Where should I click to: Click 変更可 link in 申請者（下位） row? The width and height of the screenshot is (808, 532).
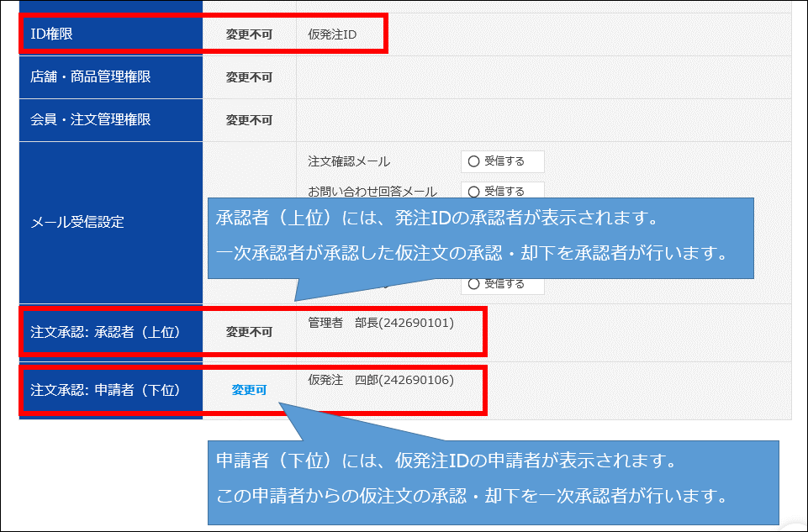249,390
